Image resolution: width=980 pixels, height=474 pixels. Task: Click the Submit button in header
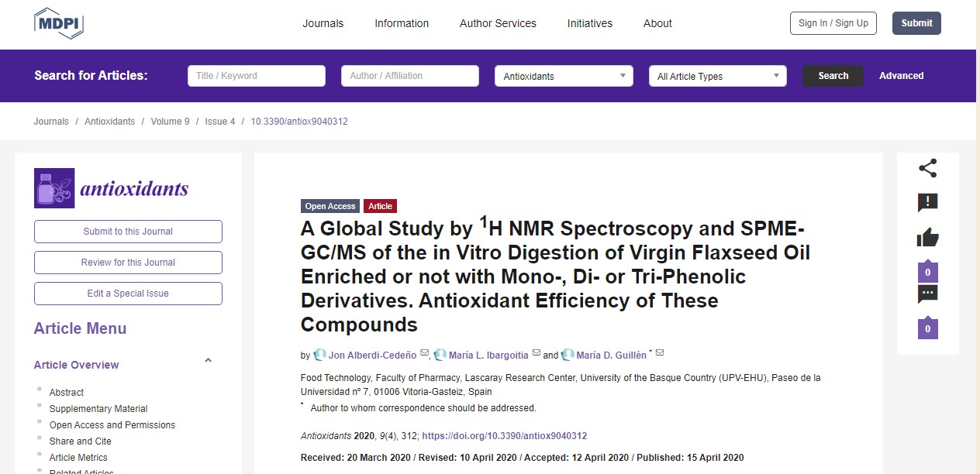[x=916, y=23]
